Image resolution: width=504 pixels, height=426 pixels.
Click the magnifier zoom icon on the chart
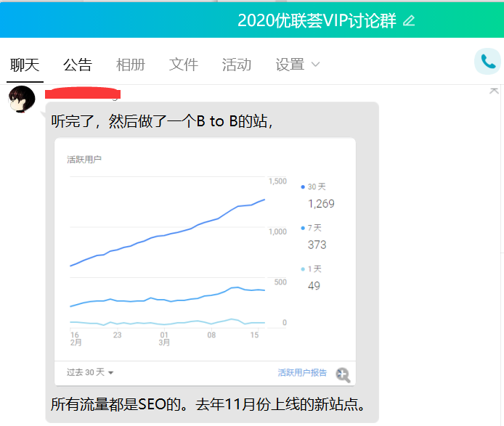pos(343,374)
